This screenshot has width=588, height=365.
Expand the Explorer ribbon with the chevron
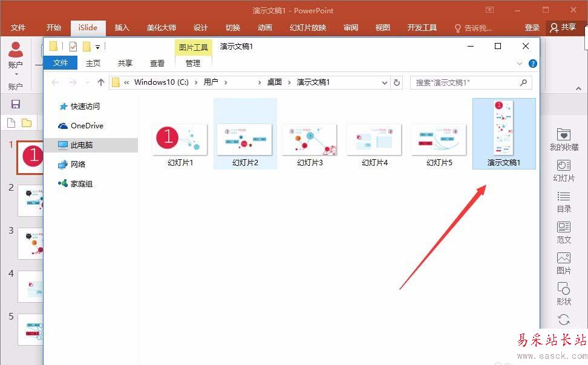coord(520,64)
